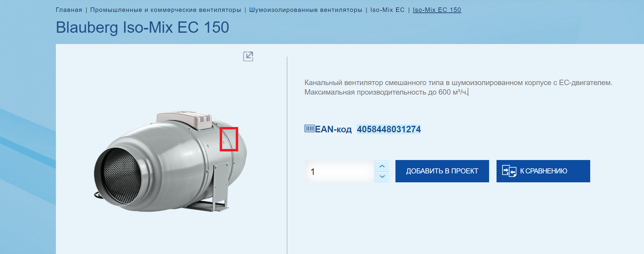The height and width of the screenshot is (254, 644).
Task: Click the EAN-код label text
Action: click(333, 129)
